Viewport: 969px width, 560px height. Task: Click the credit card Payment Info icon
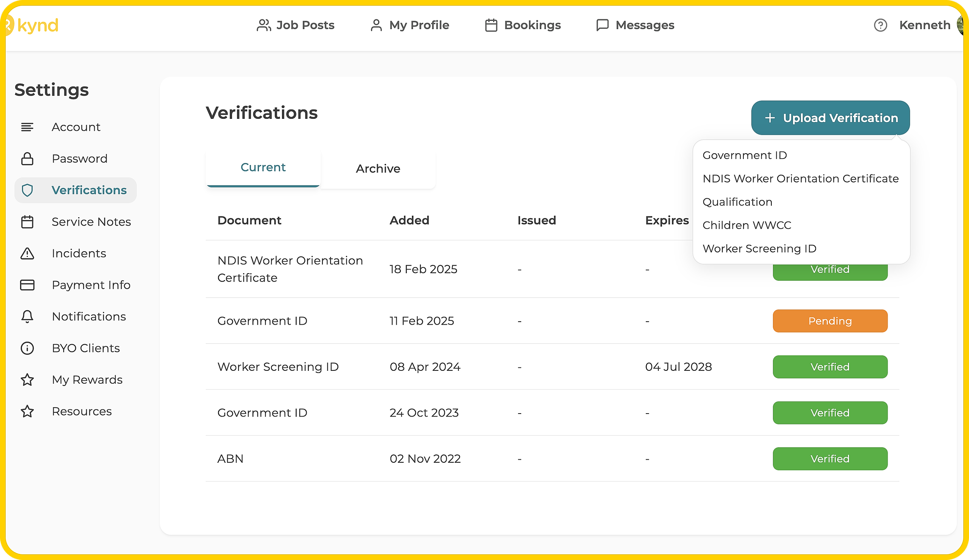point(27,285)
